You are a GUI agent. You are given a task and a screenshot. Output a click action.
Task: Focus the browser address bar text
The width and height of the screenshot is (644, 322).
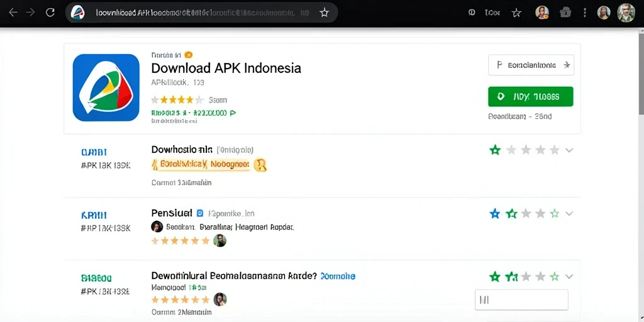point(202,13)
